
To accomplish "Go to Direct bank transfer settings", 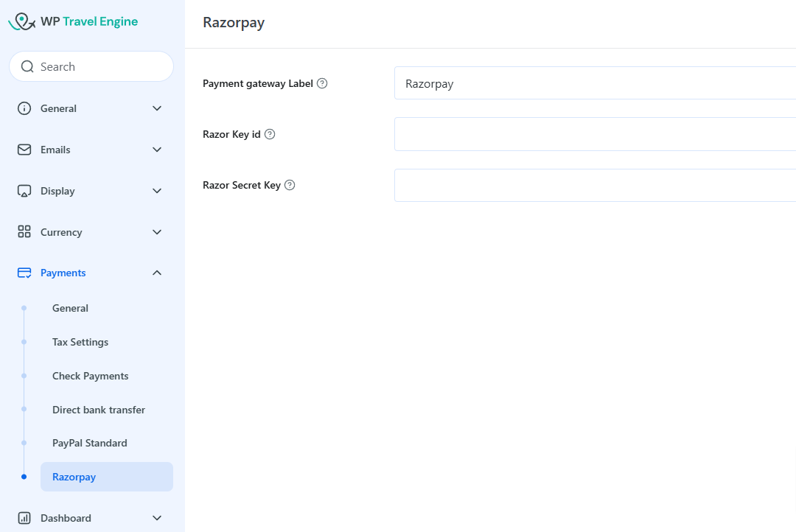I will (99, 410).
